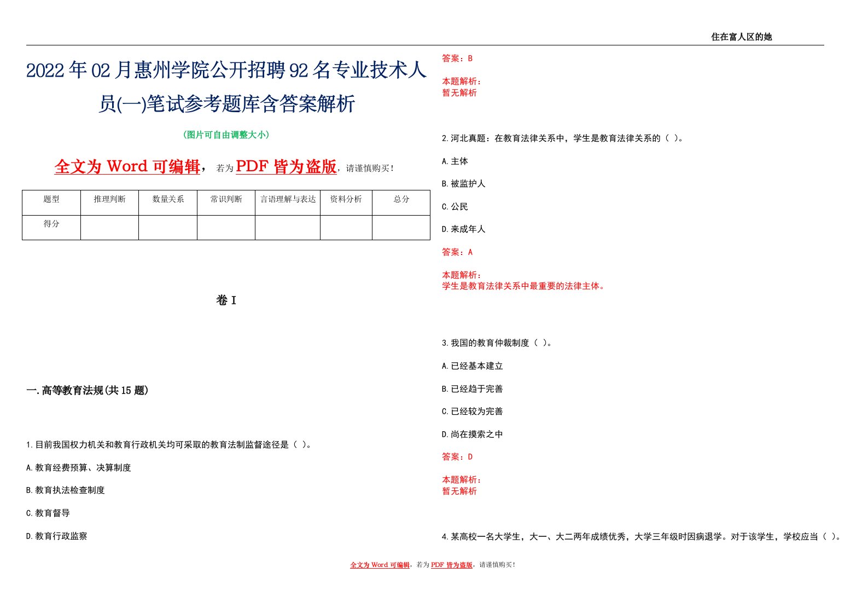Select option 'A.已经基本建立'
The image size is (868, 614).
pos(473,366)
